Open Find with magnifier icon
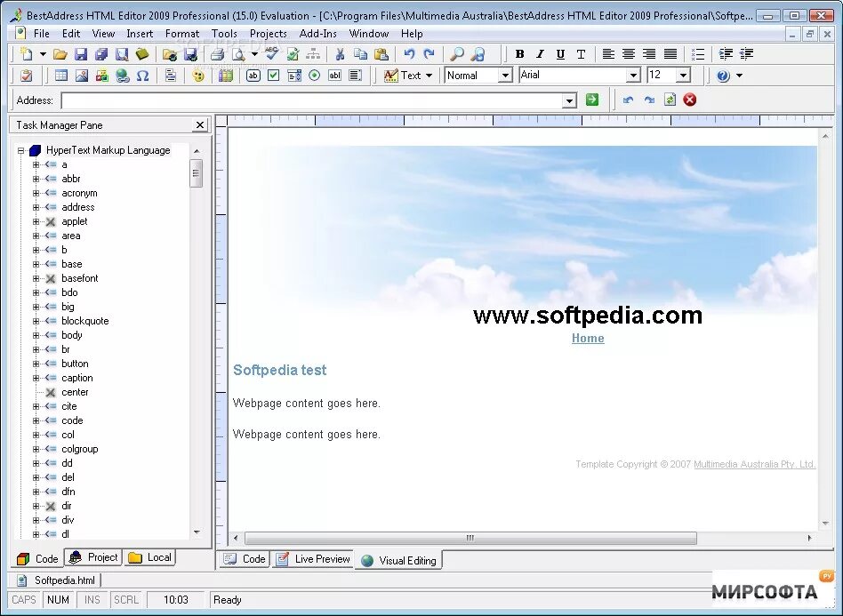Image resolution: width=843 pixels, height=616 pixels. [456, 53]
